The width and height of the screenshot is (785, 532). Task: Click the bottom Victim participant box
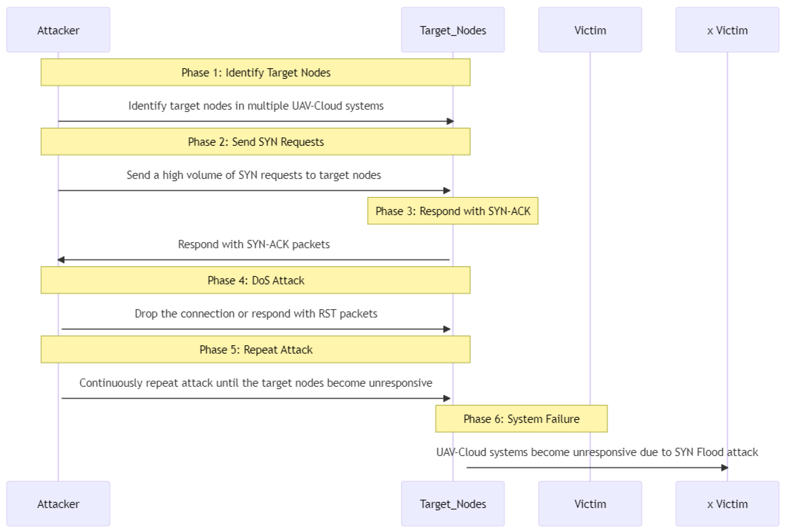click(590, 503)
